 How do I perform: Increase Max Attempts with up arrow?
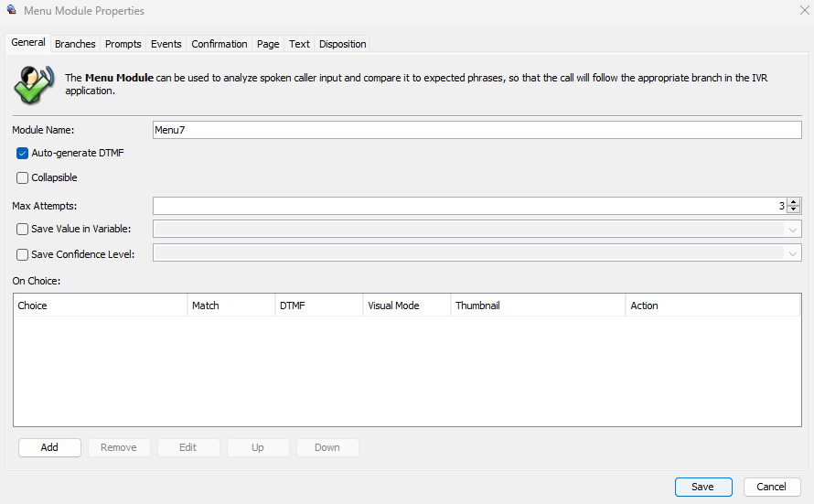[793, 202]
